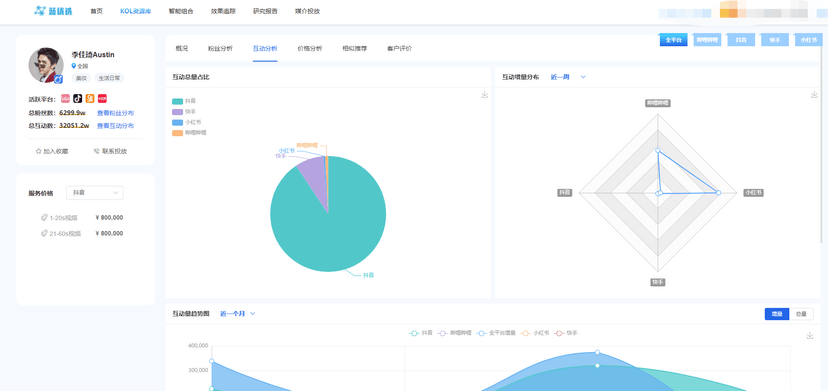The height and width of the screenshot is (391, 828).
Task: Switch to the 粉丝分析 tab
Action: pyautogui.click(x=220, y=49)
